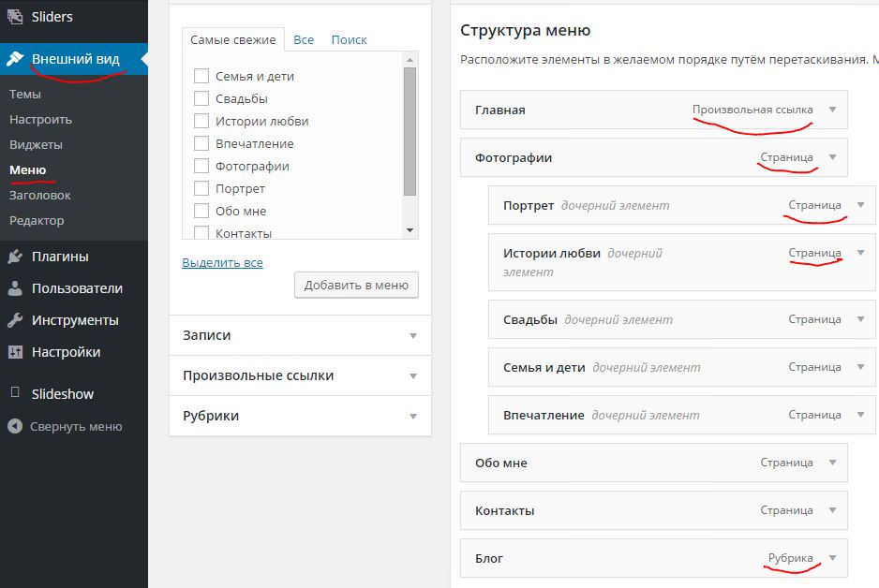Expand the Главная menu item arrow
Image resolution: width=879 pixels, height=588 pixels.
tap(832, 110)
